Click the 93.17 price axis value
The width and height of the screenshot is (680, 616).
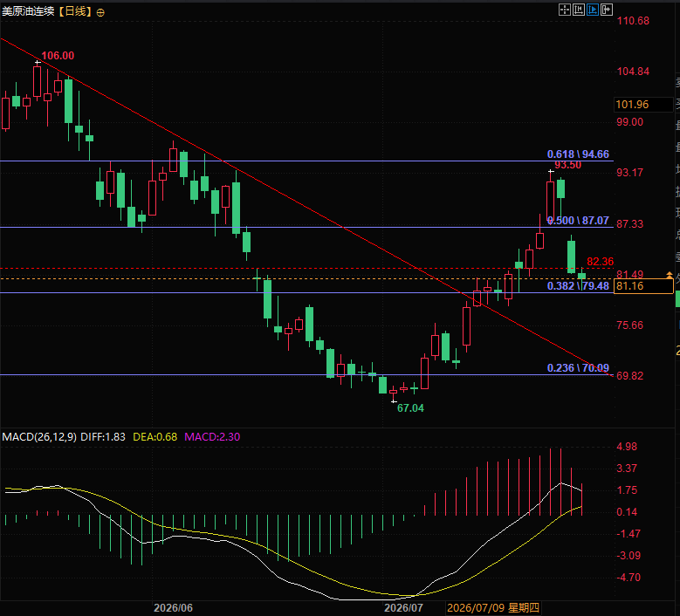(x=629, y=173)
